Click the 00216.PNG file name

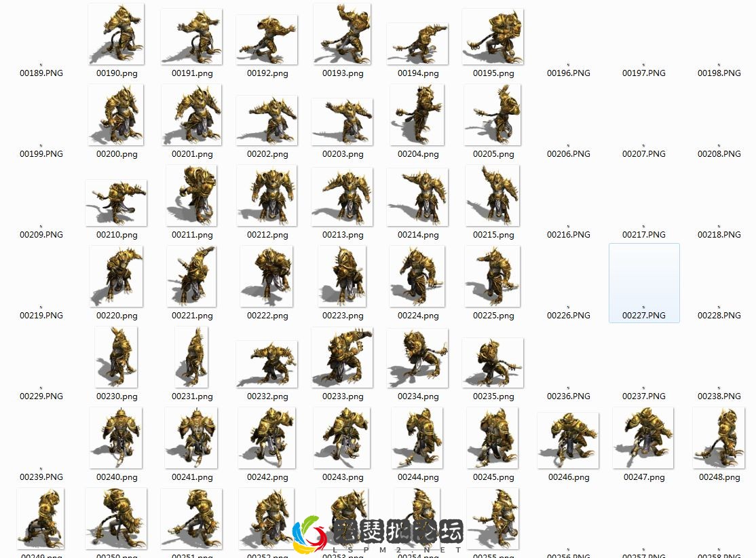point(569,235)
